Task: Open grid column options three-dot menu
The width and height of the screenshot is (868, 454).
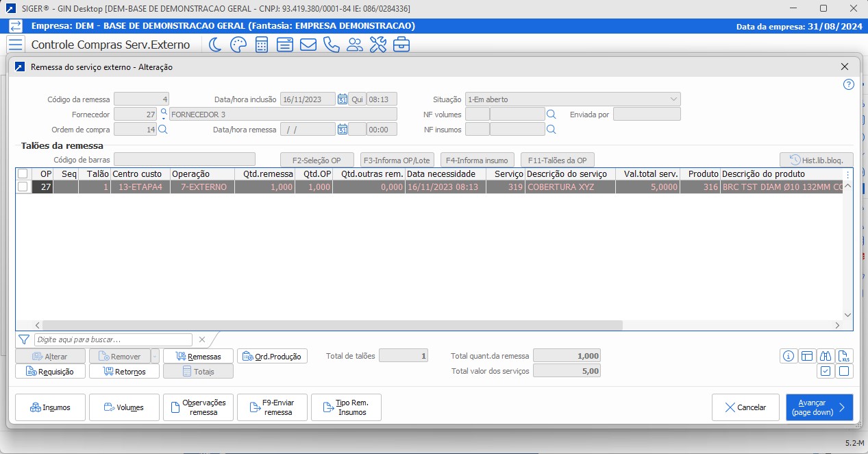Action: pyautogui.click(x=847, y=175)
